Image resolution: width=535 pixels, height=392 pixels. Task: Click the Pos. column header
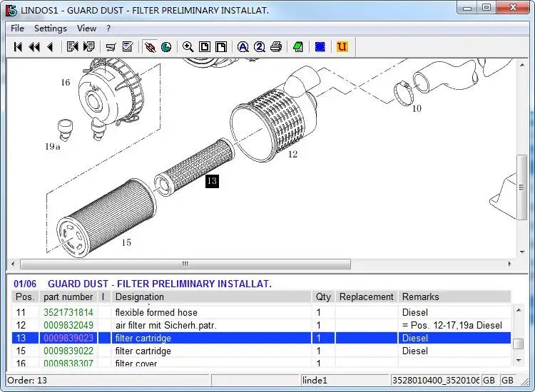coord(25,297)
